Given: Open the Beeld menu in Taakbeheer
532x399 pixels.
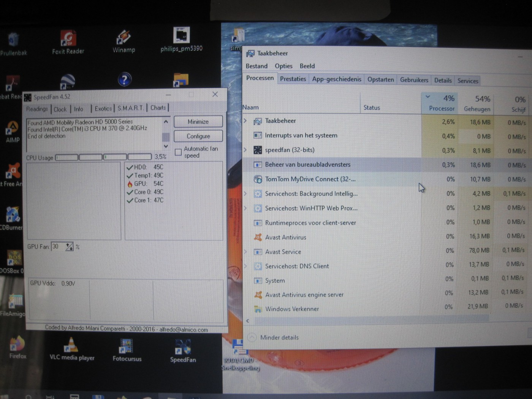Looking at the screenshot, I should click(307, 66).
